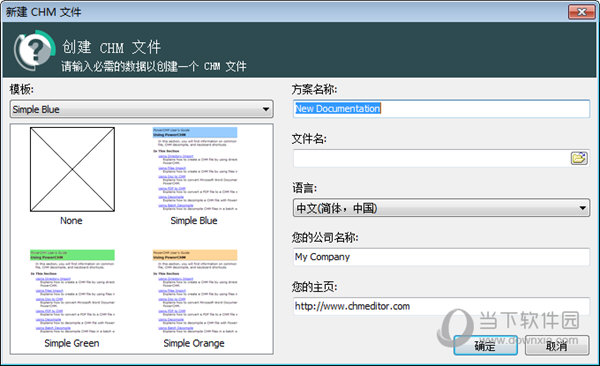The height and width of the screenshot is (366, 600).
Task: Cancel with the 取消 button
Action: (557, 346)
